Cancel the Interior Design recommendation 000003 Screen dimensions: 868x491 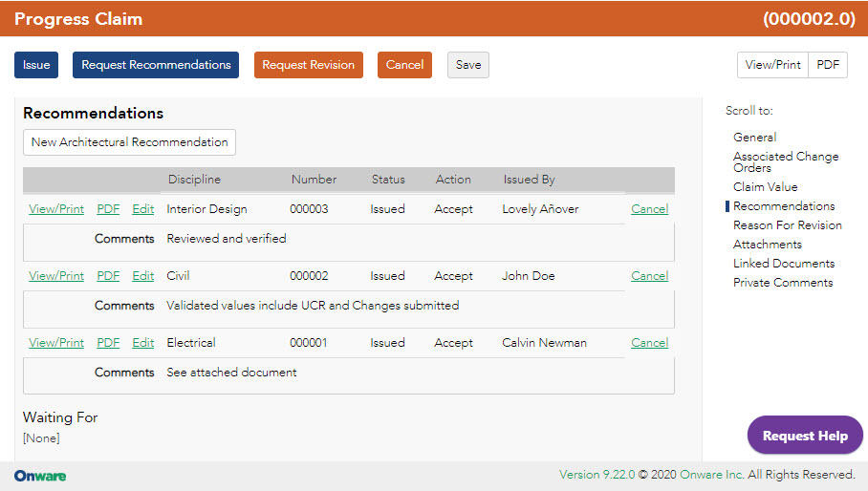[650, 209]
